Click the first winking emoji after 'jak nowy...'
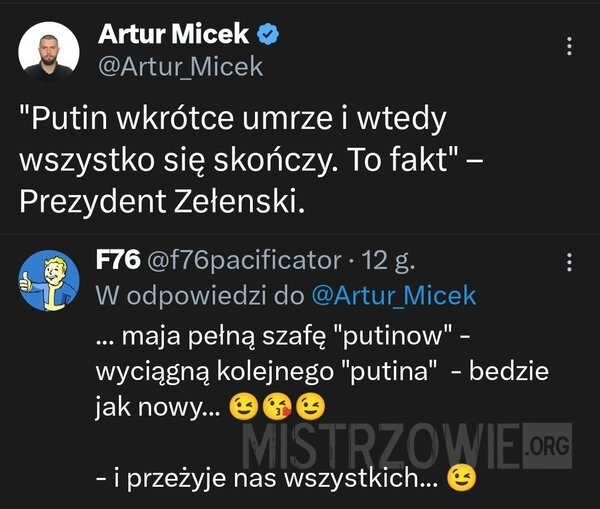 (243, 407)
